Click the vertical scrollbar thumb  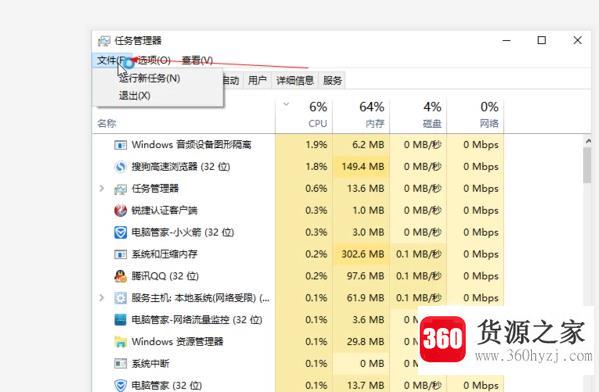[587, 165]
